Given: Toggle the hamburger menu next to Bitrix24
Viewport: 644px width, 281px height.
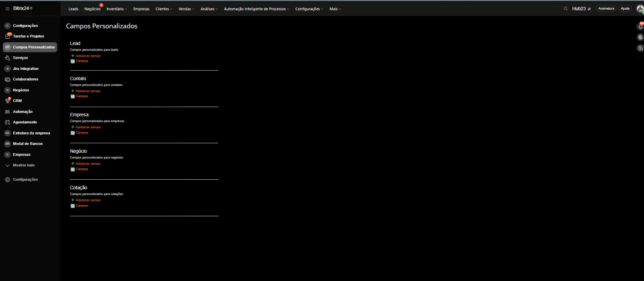Looking at the screenshot, I should click(x=7, y=8).
